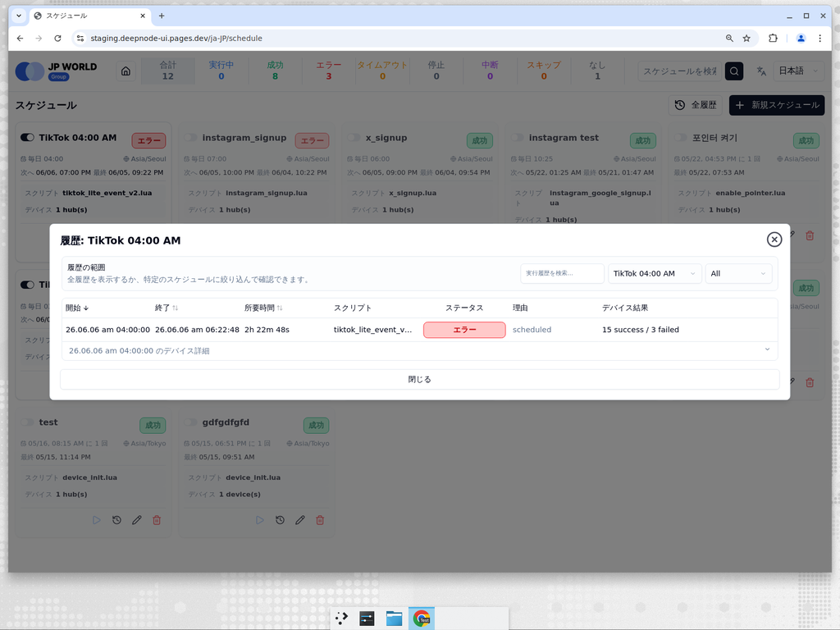Open the browser profile icon
Screen dimensions: 840x630
click(801, 38)
